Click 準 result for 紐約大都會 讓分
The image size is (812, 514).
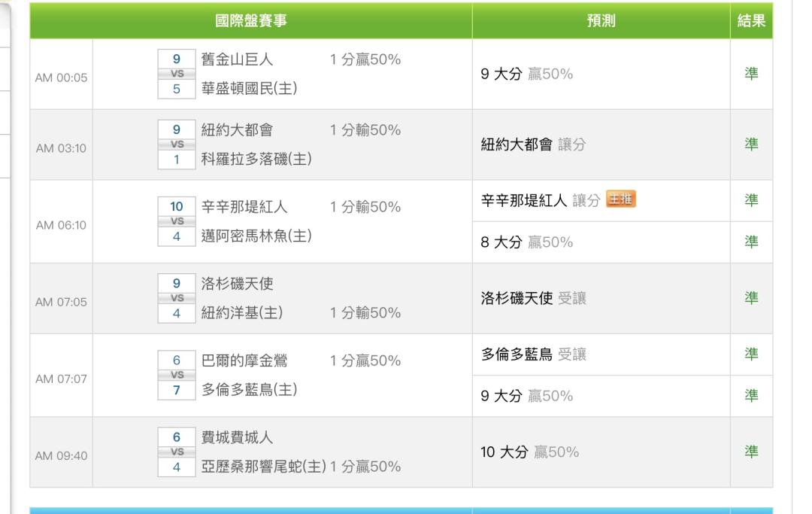tap(751, 144)
